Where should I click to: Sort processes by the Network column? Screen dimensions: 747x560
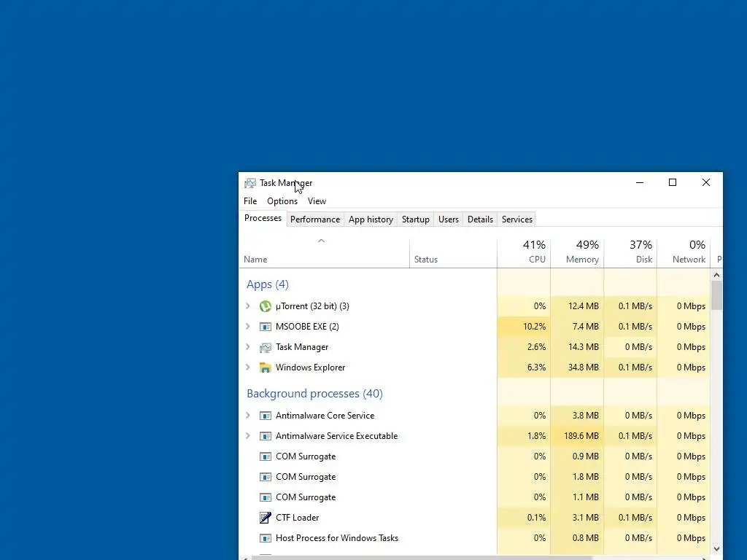click(x=683, y=252)
